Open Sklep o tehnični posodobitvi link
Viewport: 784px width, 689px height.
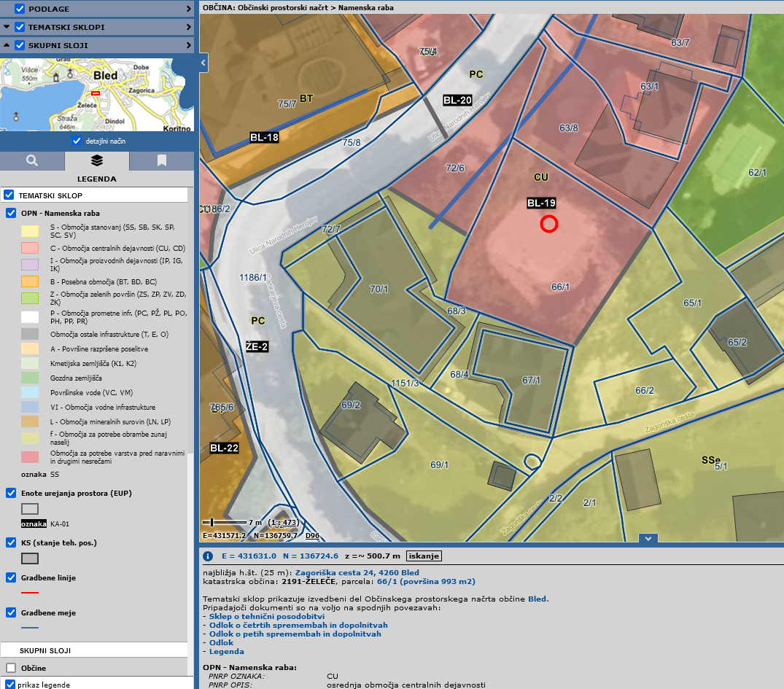[266, 617]
